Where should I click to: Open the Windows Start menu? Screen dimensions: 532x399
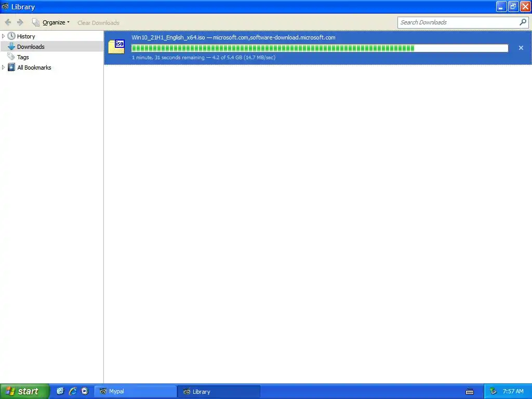click(x=24, y=391)
